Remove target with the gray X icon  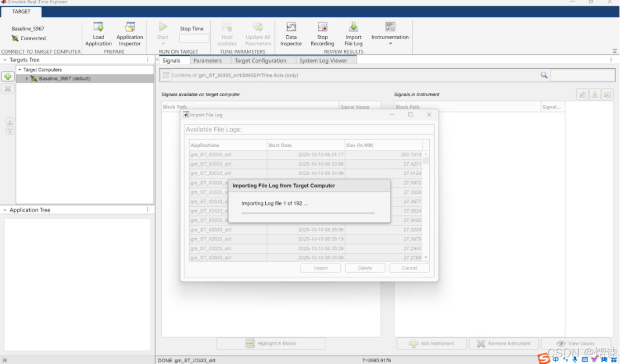(7, 88)
